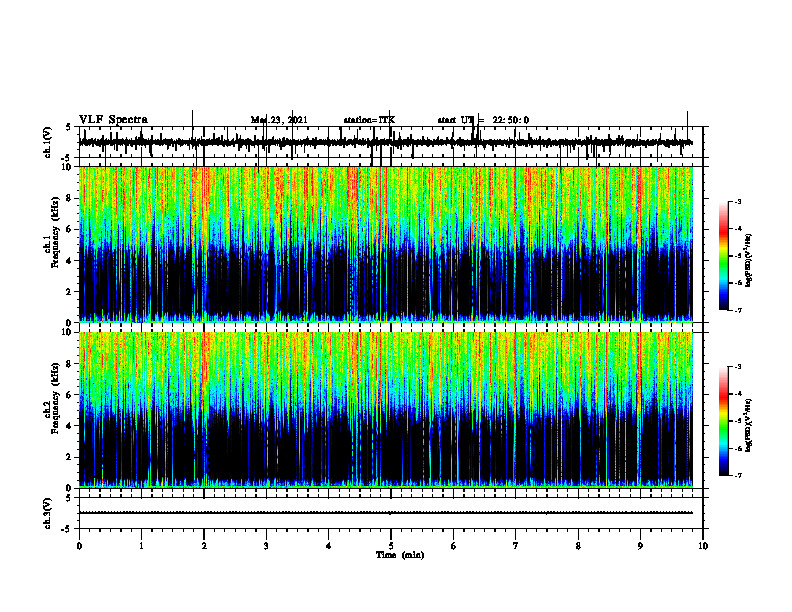The image size is (792, 612).
Task: Click the "Time (min)" axis title
Action: coord(400,555)
